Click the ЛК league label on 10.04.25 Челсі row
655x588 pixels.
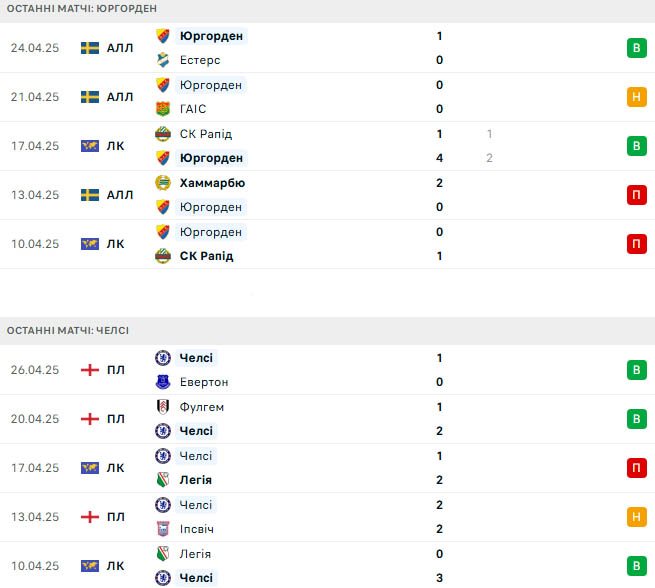(x=115, y=566)
